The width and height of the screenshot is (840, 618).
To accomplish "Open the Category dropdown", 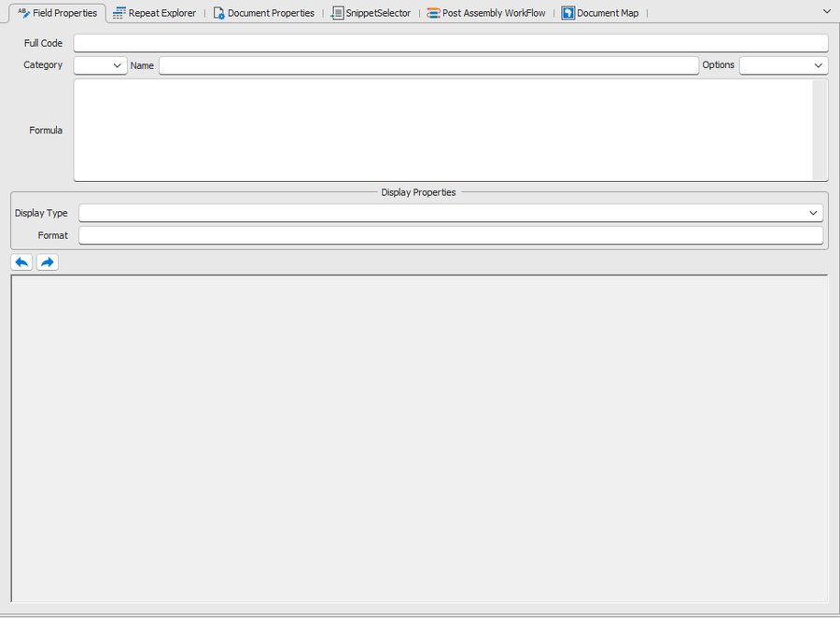I will tap(100, 65).
